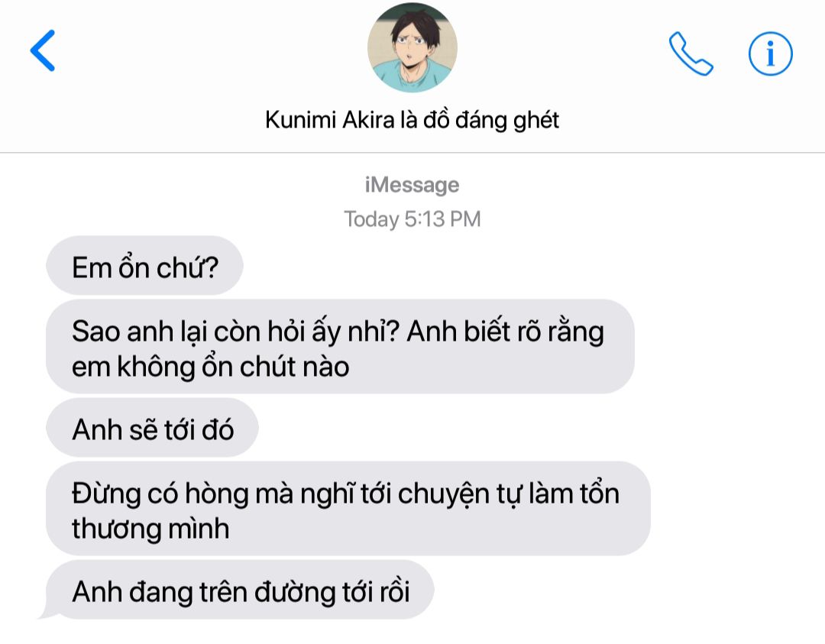Tap the blue back chevron

[x=43, y=50]
